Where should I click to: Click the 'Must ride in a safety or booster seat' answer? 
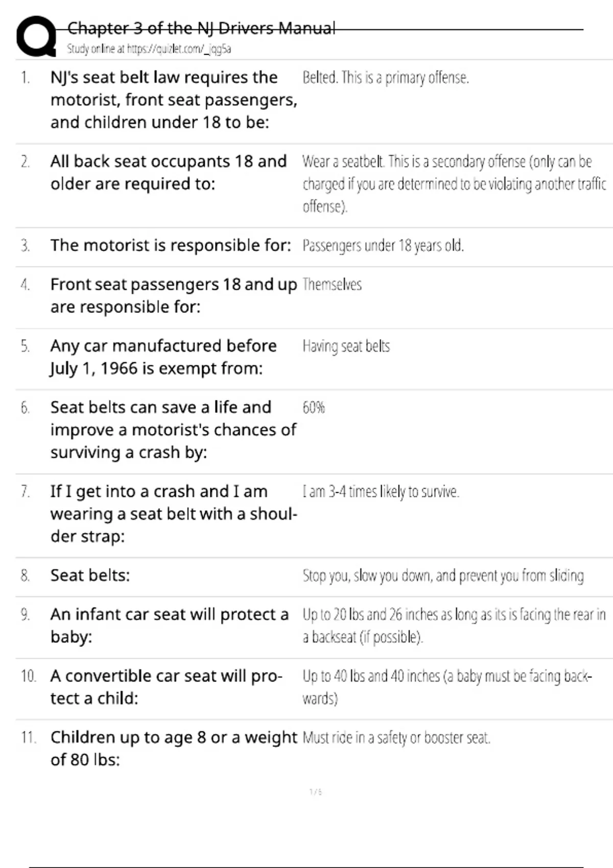(396, 738)
